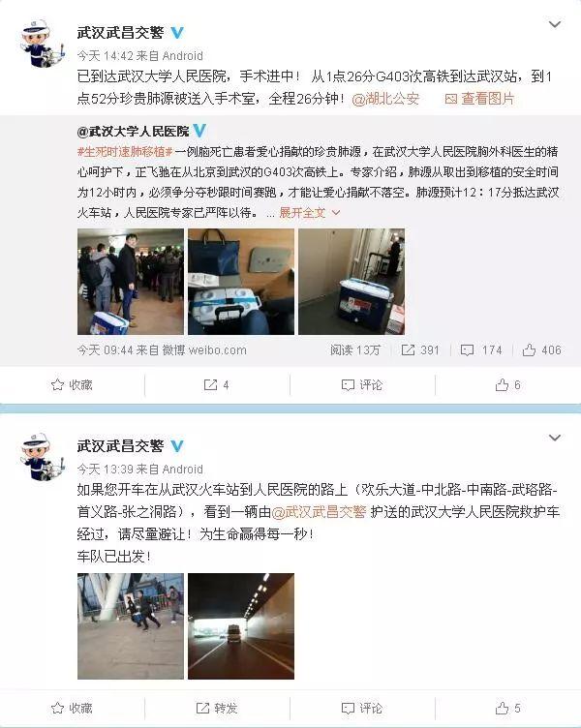This screenshot has width=581, height=728.
Task: Like the second post showing 5 likes
Action: point(507,708)
